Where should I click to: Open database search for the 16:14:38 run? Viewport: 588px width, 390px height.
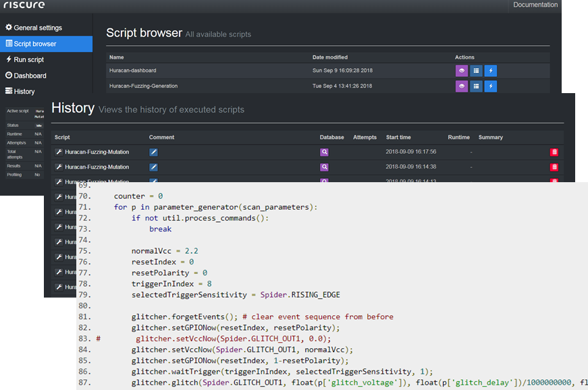[x=325, y=167]
